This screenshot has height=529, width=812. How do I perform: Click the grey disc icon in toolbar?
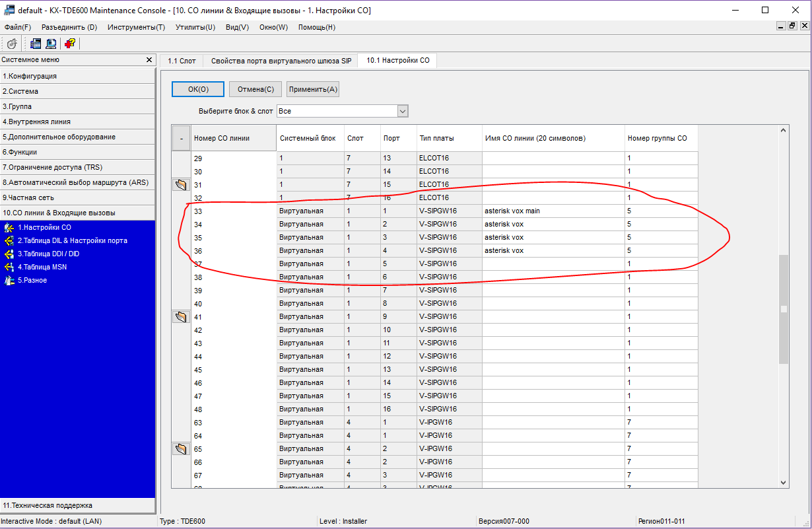point(12,44)
